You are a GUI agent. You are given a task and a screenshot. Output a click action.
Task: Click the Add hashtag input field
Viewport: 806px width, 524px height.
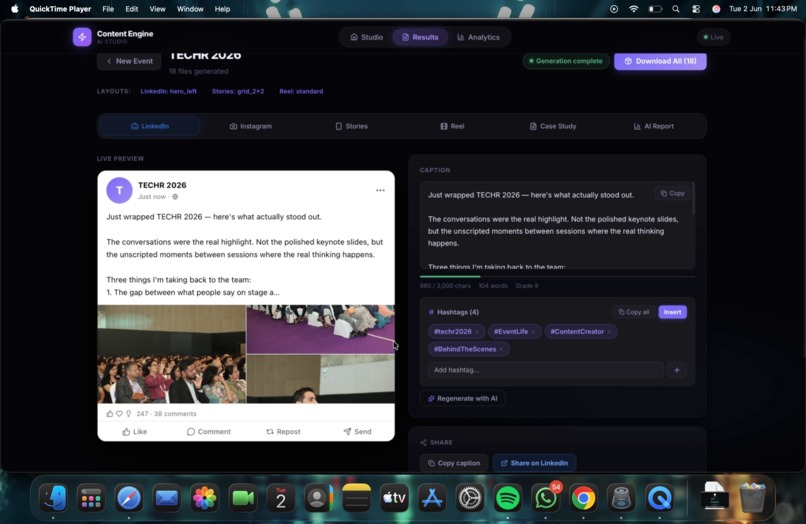545,370
